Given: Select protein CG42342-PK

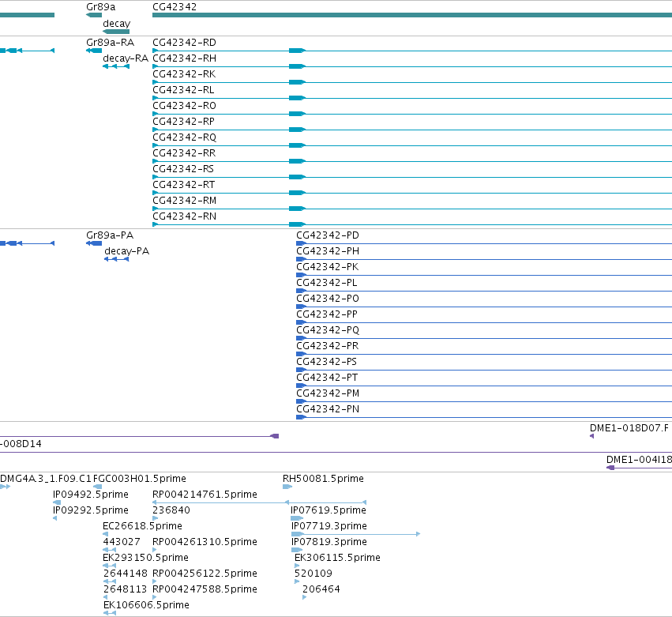Looking at the screenshot, I should pyautogui.click(x=328, y=267).
